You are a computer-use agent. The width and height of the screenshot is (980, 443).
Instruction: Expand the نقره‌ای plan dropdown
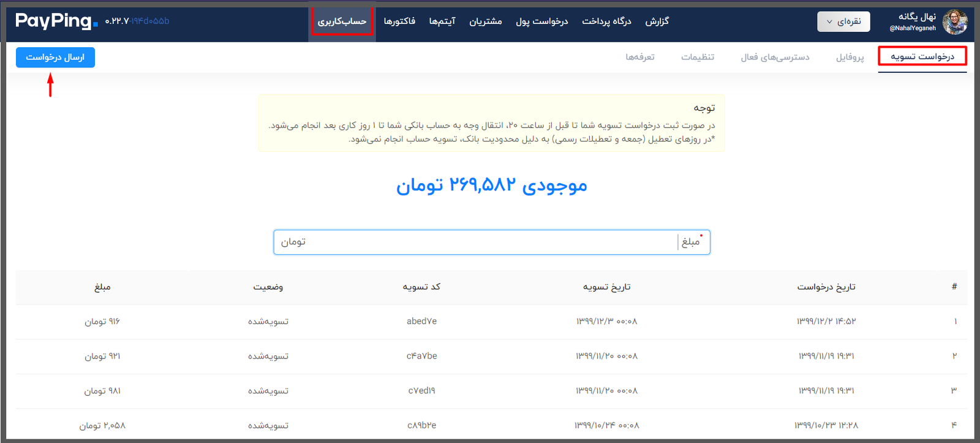point(843,21)
